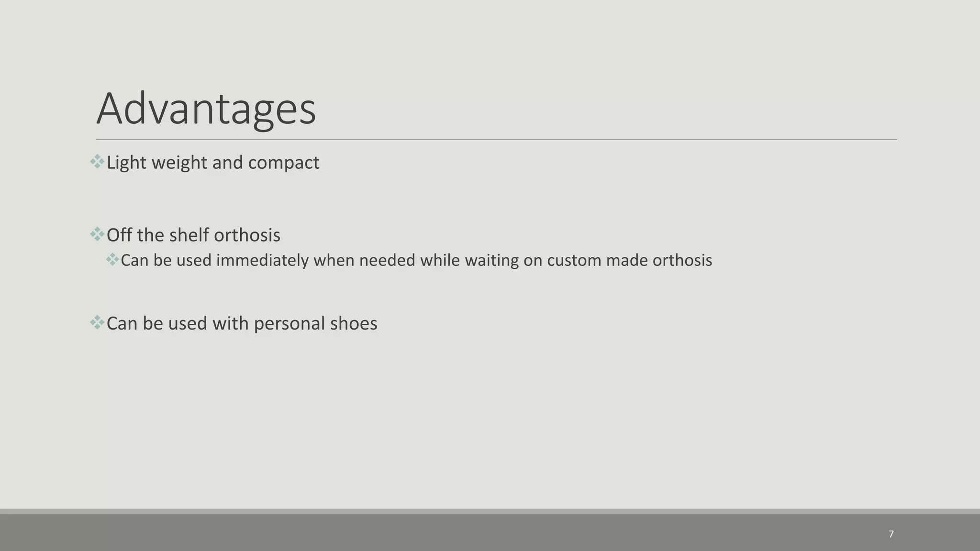Select Can be used with personal shoes text
The width and height of the screenshot is (980, 551).
(x=242, y=323)
